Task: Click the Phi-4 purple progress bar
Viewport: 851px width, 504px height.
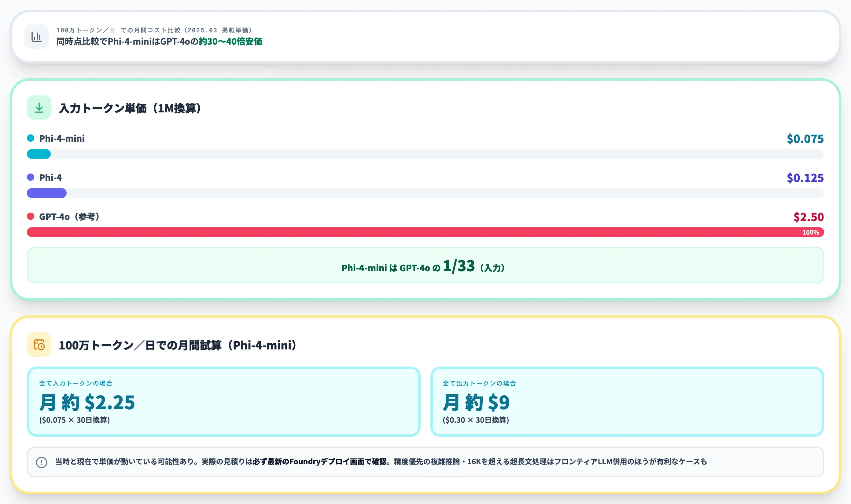Action: click(x=46, y=193)
